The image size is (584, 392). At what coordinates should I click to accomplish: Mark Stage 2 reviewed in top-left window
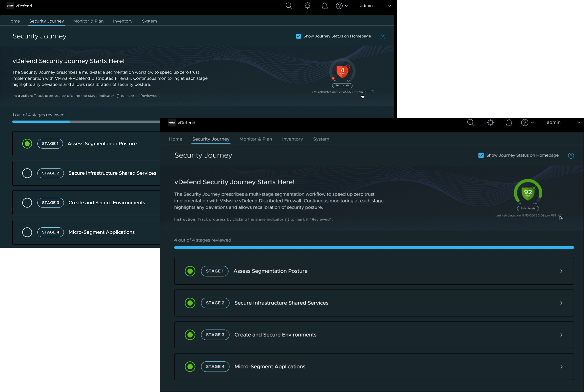pos(27,173)
